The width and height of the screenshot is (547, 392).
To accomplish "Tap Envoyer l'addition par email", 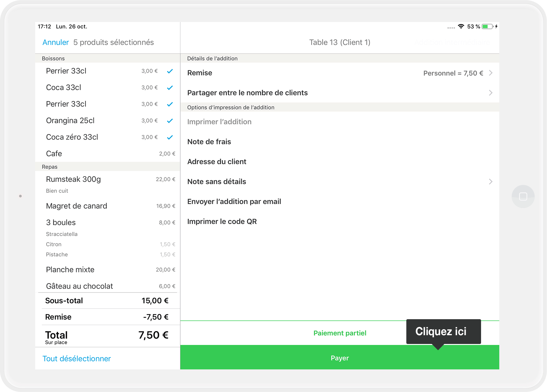I will point(340,201).
